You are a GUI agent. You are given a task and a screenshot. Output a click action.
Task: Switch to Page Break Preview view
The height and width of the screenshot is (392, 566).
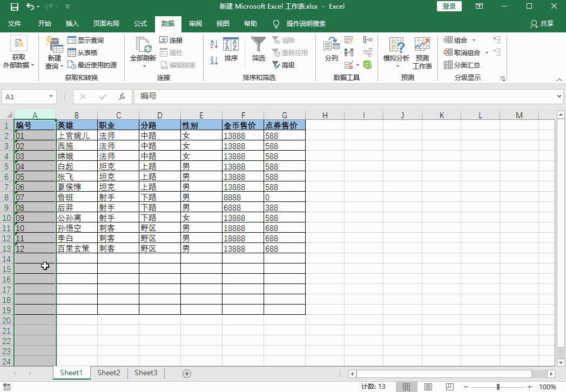click(x=448, y=387)
